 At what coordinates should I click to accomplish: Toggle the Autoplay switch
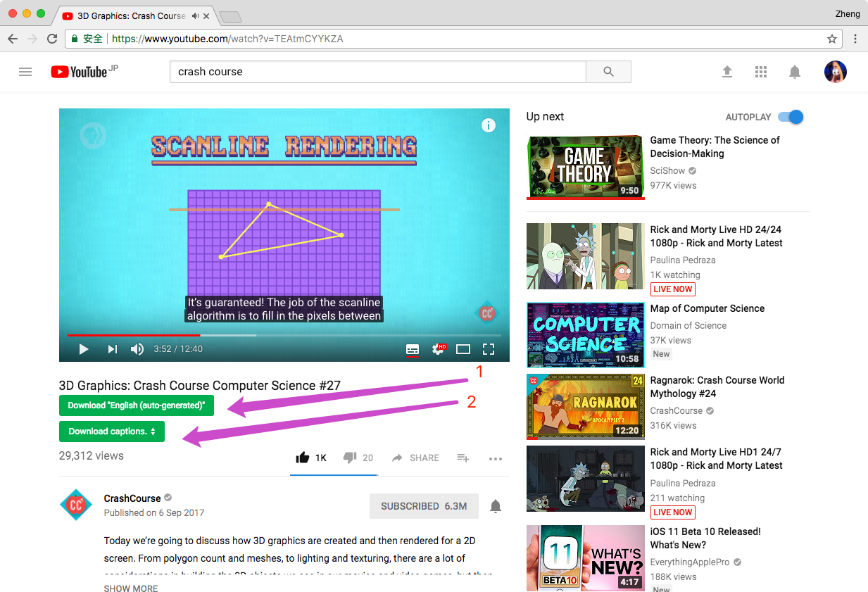(x=791, y=117)
